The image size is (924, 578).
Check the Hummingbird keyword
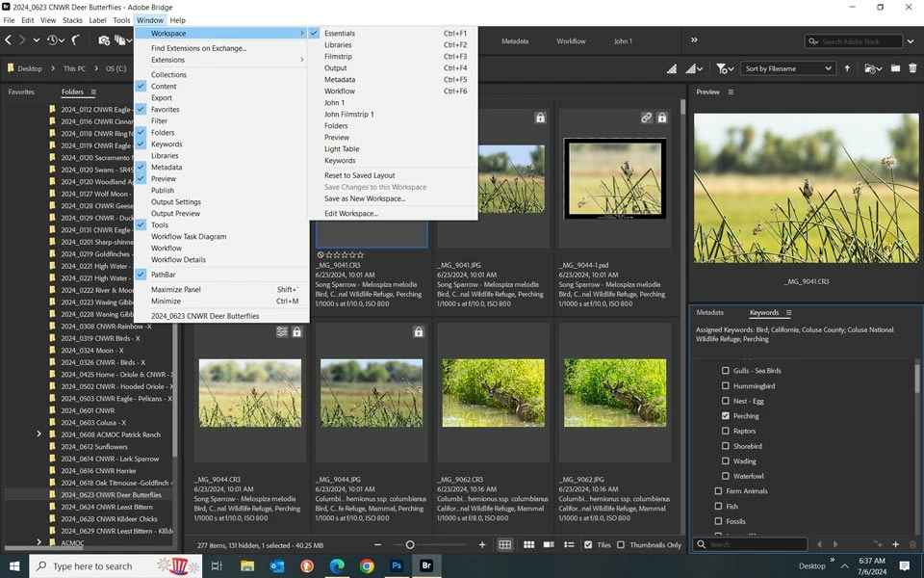click(726, 385)
